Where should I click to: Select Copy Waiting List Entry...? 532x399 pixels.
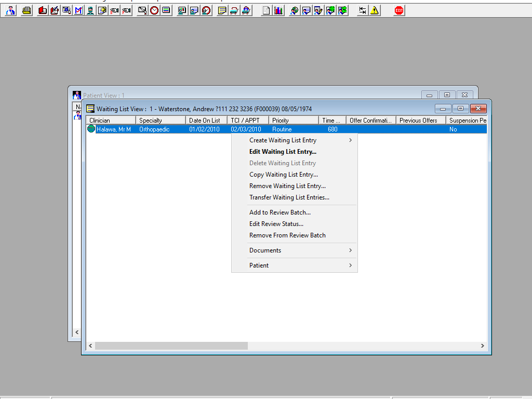(x=294, y=175)
